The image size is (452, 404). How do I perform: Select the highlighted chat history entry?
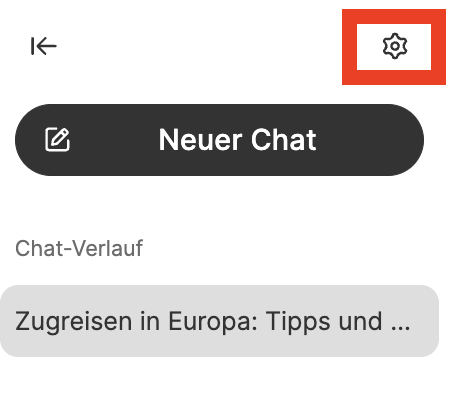[x=219, y=321]
